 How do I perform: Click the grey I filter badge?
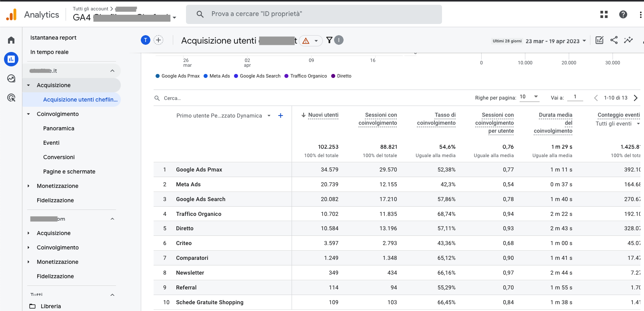click(339, 40)
